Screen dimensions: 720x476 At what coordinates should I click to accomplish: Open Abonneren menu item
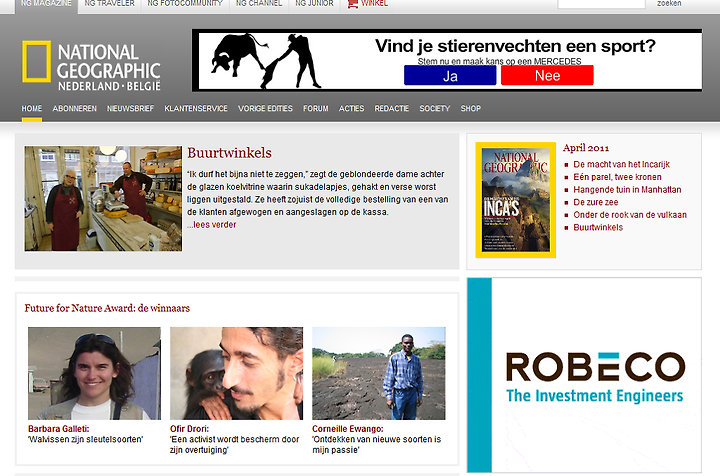coord(74,109)
